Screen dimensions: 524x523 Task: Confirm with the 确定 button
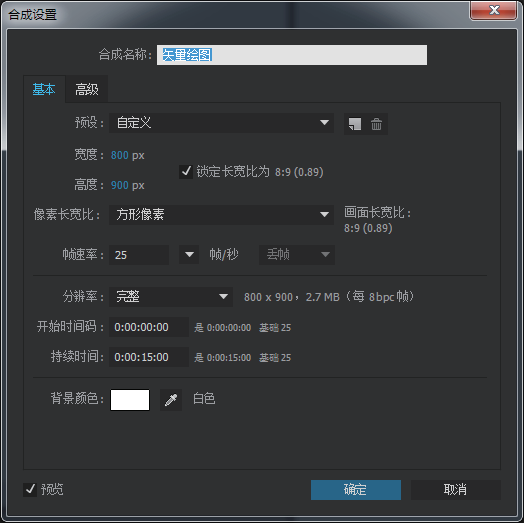[356, 490]
